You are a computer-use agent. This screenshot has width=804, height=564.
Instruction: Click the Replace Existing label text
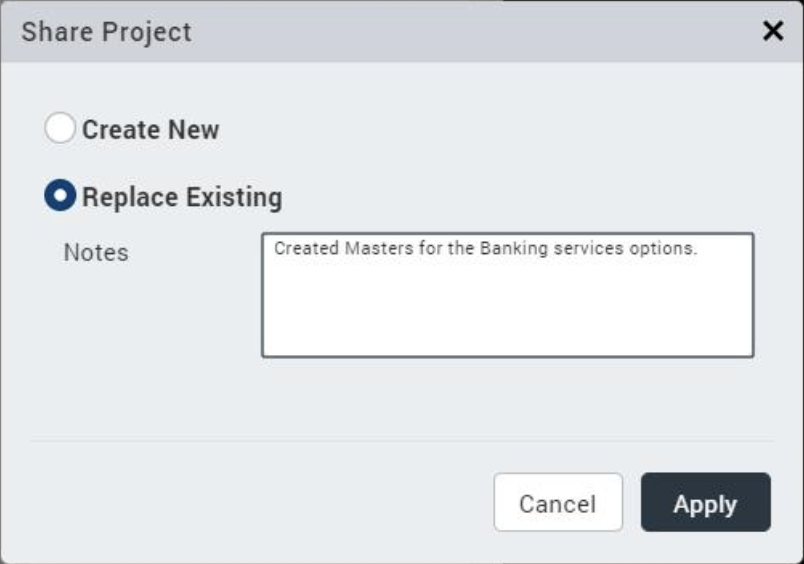coord(182,197)
